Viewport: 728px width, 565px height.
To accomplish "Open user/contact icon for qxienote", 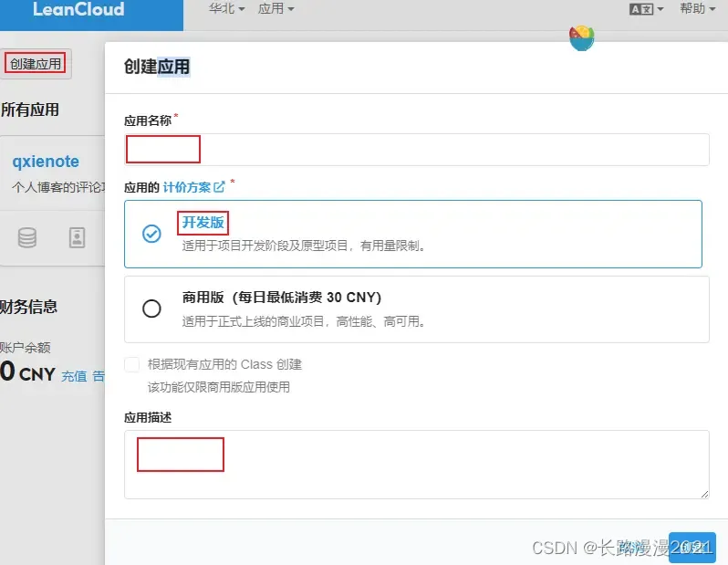I will 77,237.
